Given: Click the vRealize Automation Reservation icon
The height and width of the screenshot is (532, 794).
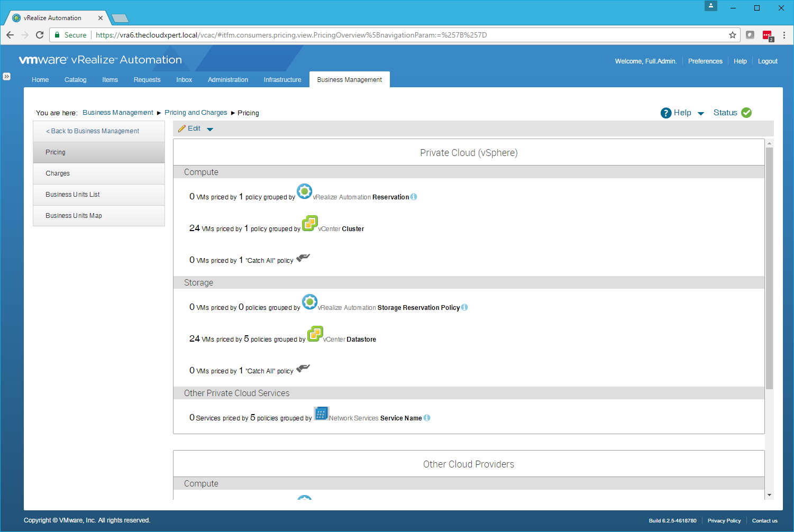Looking at the screenshot, I should pos(304,191).
